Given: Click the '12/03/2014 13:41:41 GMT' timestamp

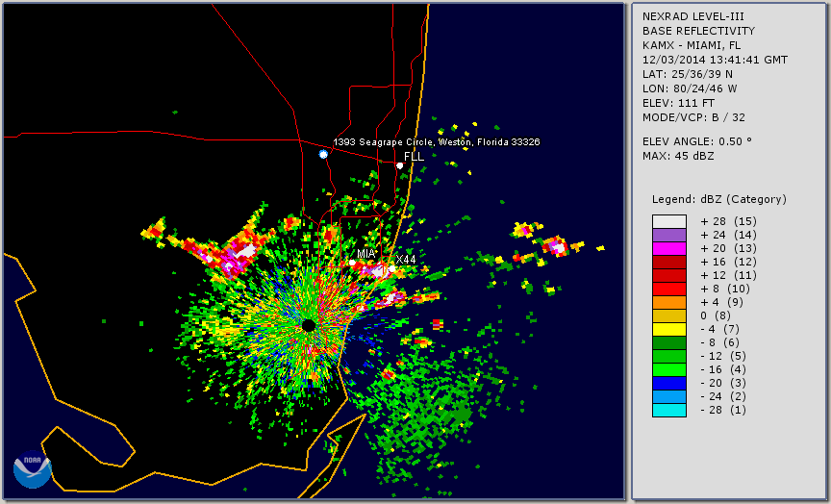Looking at the screenshot, I should pyautogui.click(x=715, y=60).
